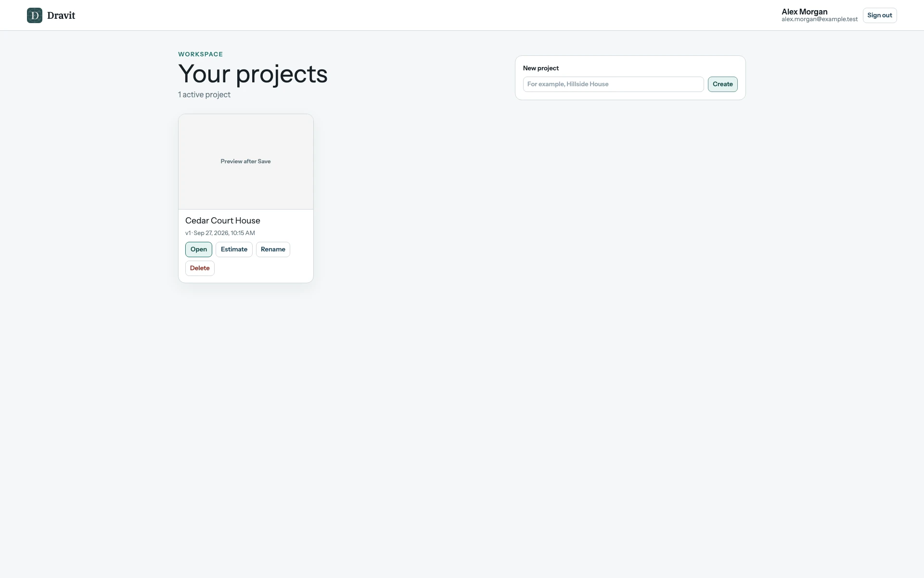Click the 'Your projects' heading

[x=253, y=74]
